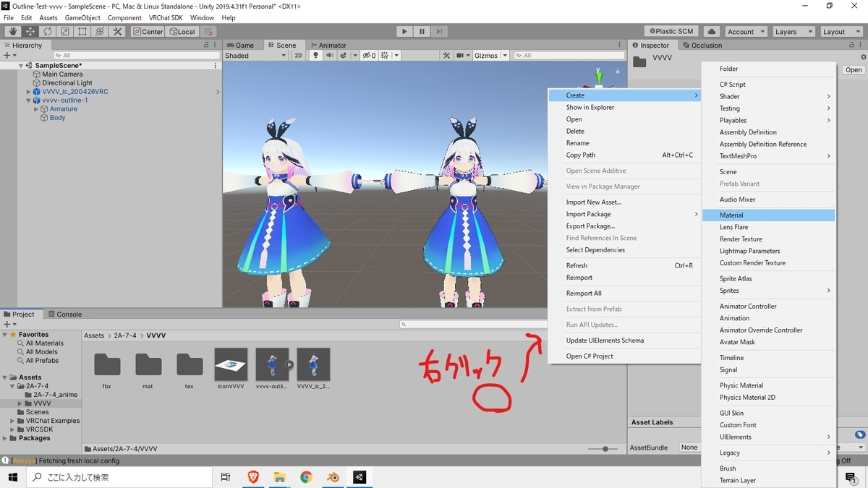Open Brave browser from the taskbar
This screenshot has width=868, height=488.
point(253,477)
